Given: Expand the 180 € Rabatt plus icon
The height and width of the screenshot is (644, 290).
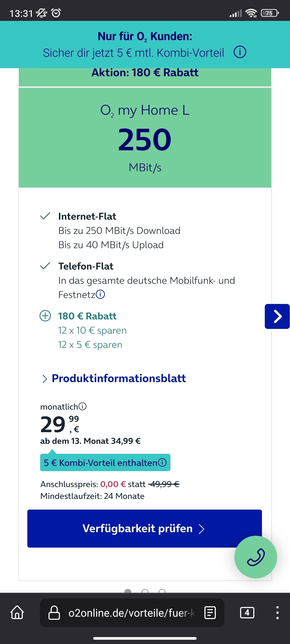Looking at the screenshot, I should (45, 316).
